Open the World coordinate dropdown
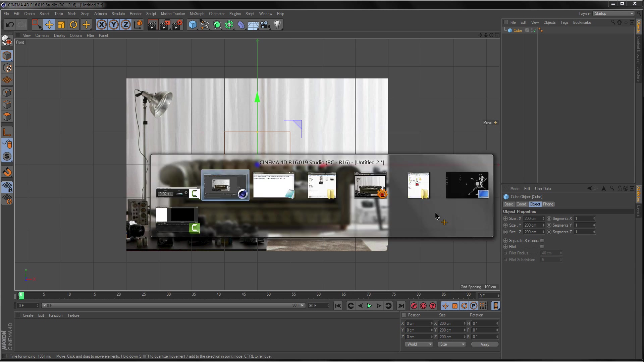This screenshot has height=362, width=644. click(x=419, y=344)
